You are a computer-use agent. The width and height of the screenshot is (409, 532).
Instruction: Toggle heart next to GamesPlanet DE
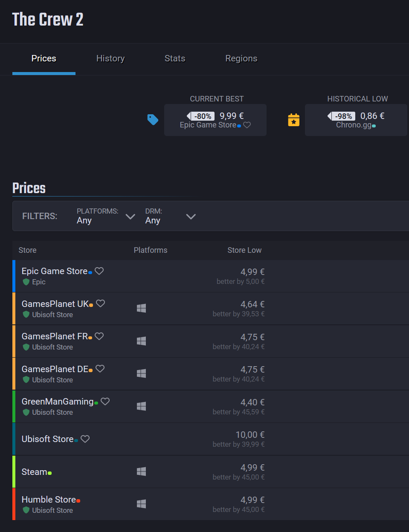[x=100, y=369]
